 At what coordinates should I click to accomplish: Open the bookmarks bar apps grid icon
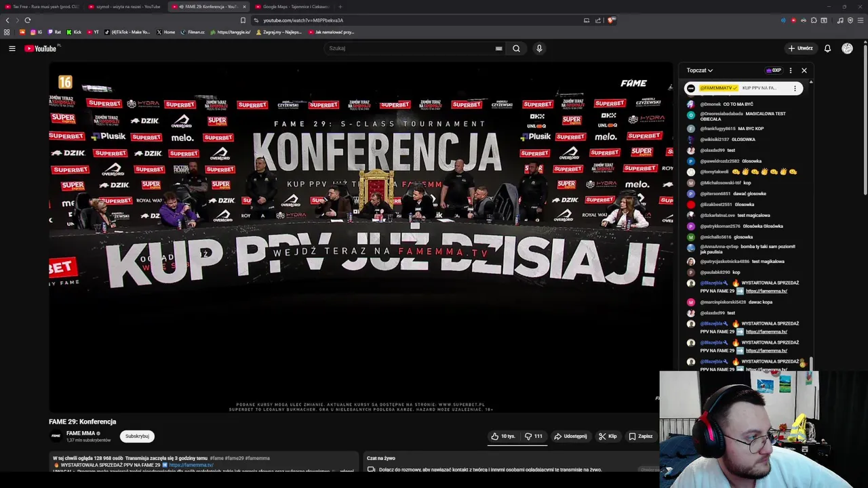click(x=7, y=32)
